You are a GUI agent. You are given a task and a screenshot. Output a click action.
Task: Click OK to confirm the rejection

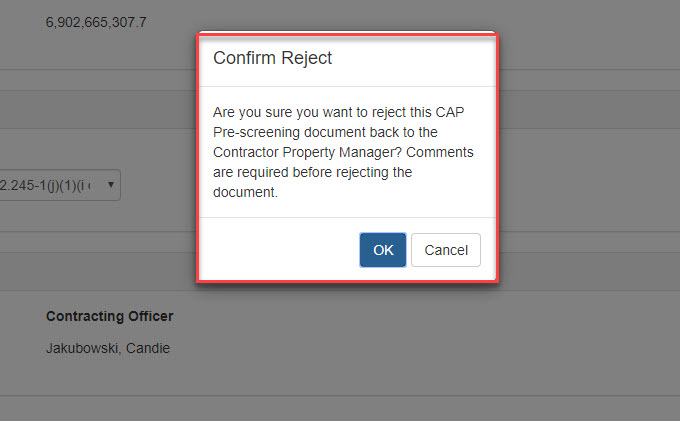[383, 250]
